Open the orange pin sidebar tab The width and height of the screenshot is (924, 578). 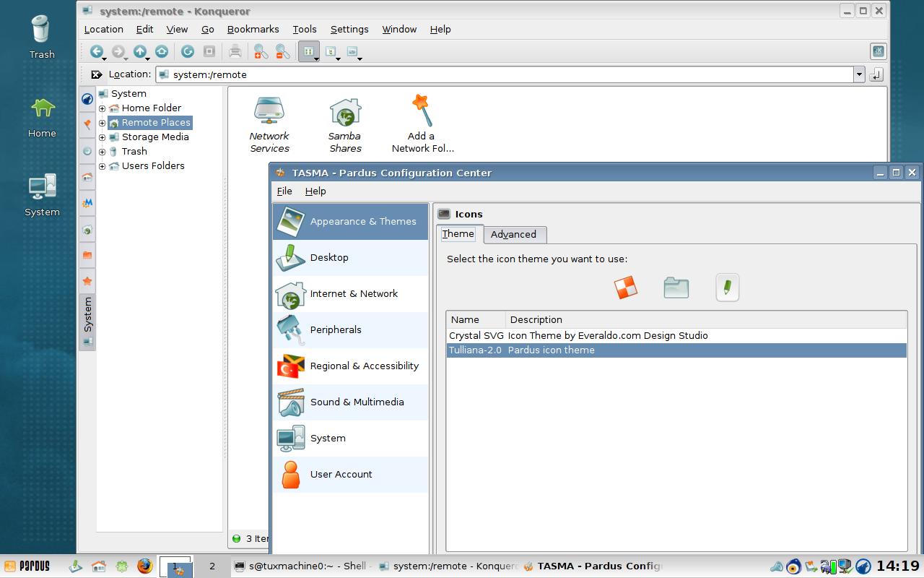tap(87, 124)
